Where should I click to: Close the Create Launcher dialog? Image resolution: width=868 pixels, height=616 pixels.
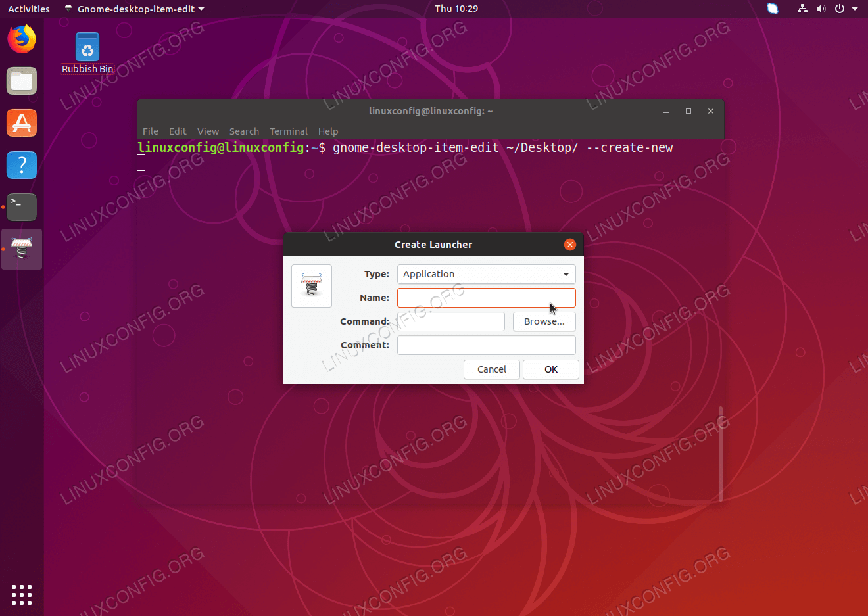(570, 245)
